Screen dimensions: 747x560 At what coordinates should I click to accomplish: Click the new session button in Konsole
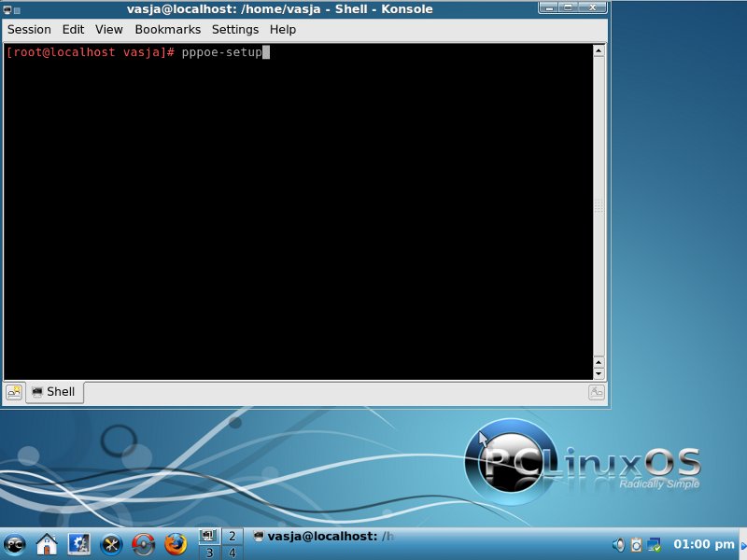coord(14,392)
